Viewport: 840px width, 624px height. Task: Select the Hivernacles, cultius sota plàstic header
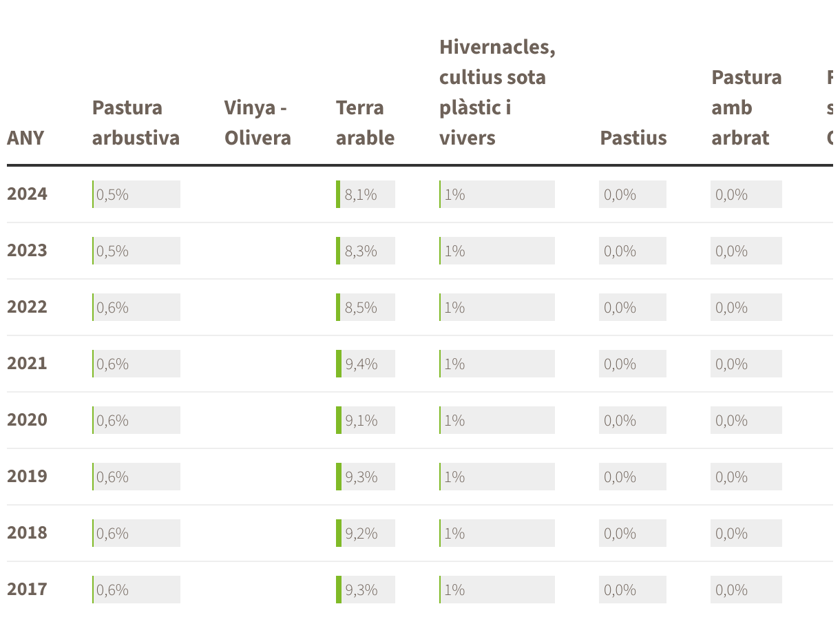coord(496,92)
